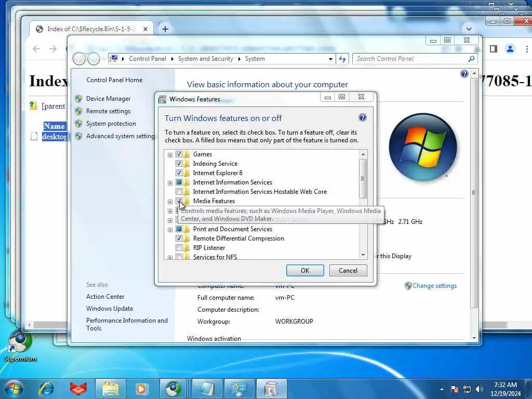Click inside the Search Control Panel field

pyautogui.click(x=410, y=59)
